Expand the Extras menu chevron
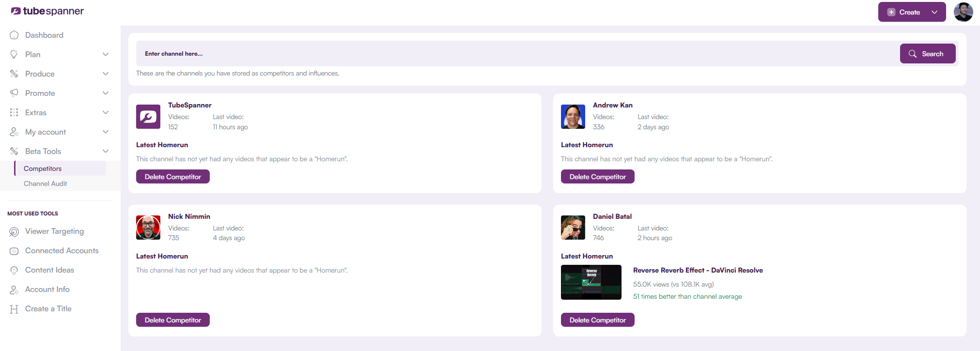The height and width of the screenshot is (351, 980). pyautogui.click(x=106, y=112)
